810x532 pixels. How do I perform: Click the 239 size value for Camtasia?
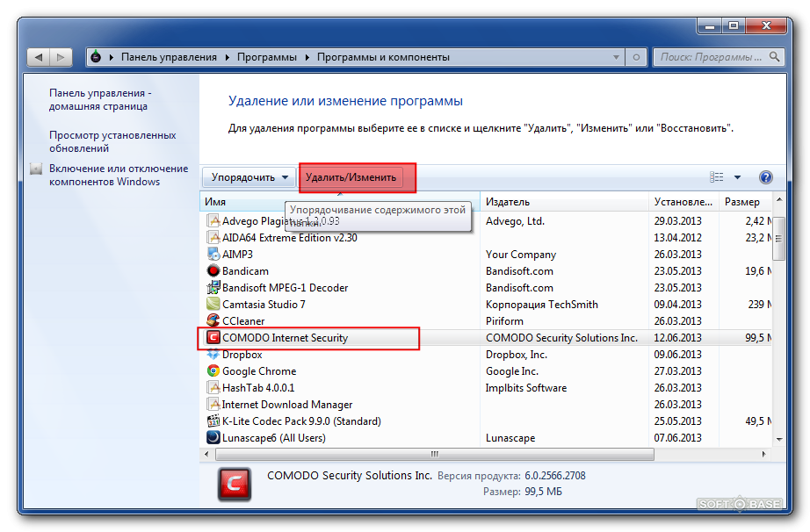(x=759, y=305)
